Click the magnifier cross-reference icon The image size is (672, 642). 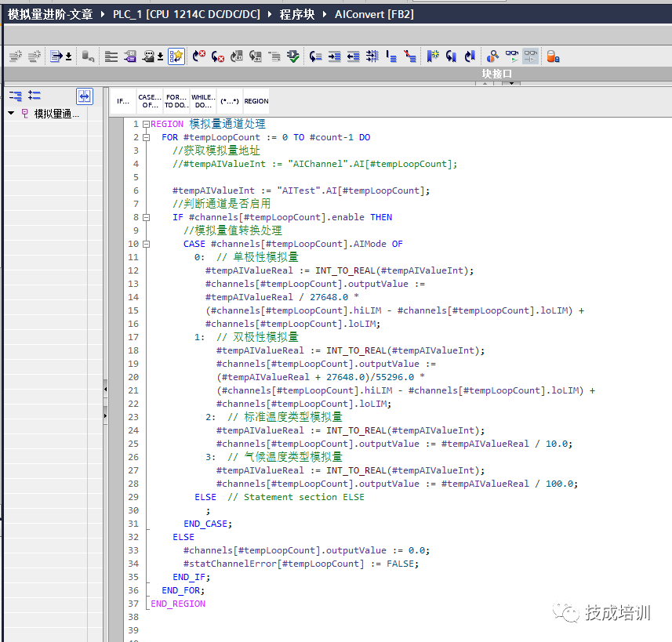[493, 56]
